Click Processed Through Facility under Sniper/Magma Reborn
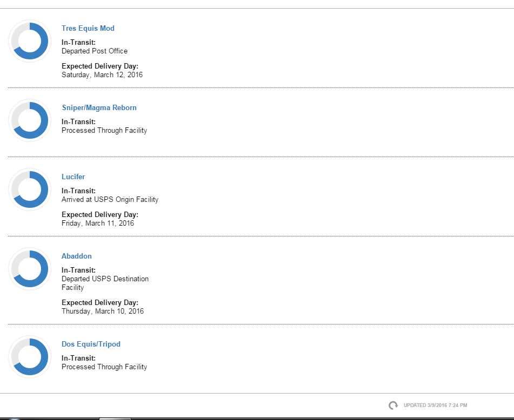The image size is (514, 420). tap(104, 131)
